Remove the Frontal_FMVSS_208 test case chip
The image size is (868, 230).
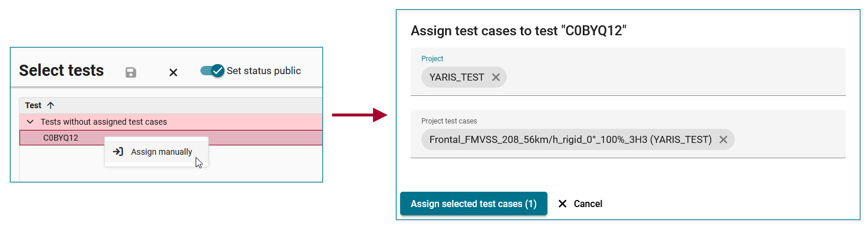723,139
